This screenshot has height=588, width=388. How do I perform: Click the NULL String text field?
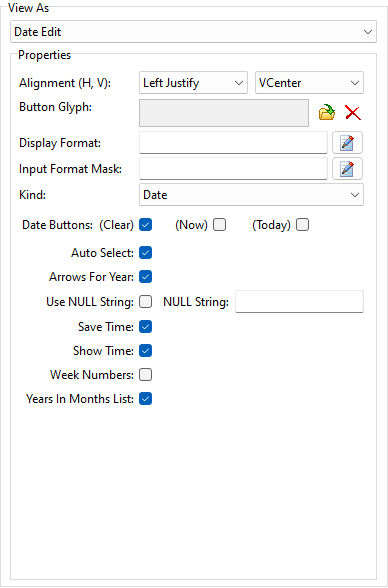pyautogui.click(x=299, y=302)
